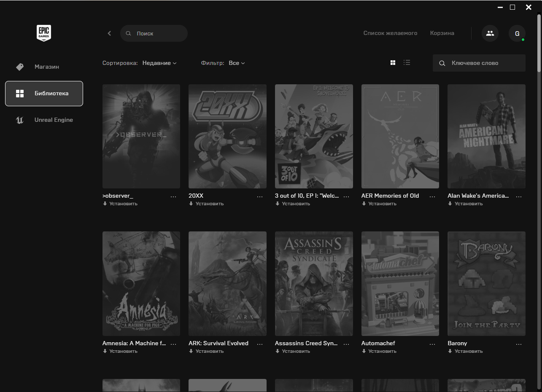Viewport: 542px width, 392px height.
Task: Click the Store price tag icon
Action: (20, 67)
